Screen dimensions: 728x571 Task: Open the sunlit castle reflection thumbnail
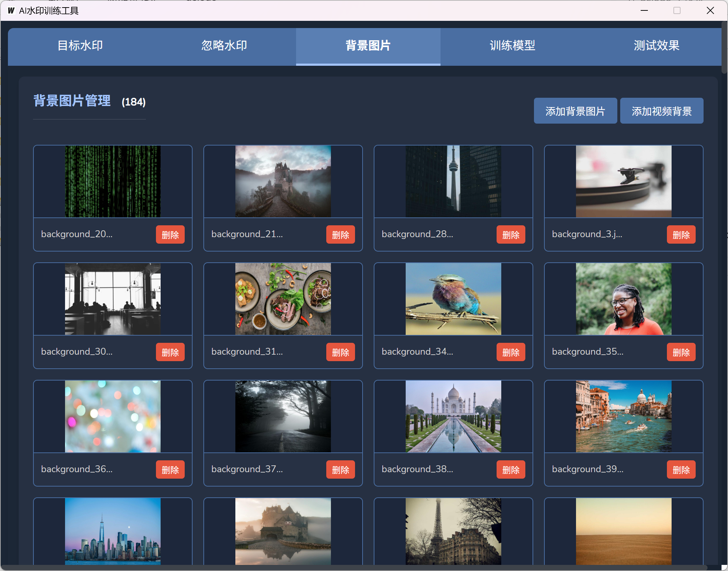tap(283, 531)
